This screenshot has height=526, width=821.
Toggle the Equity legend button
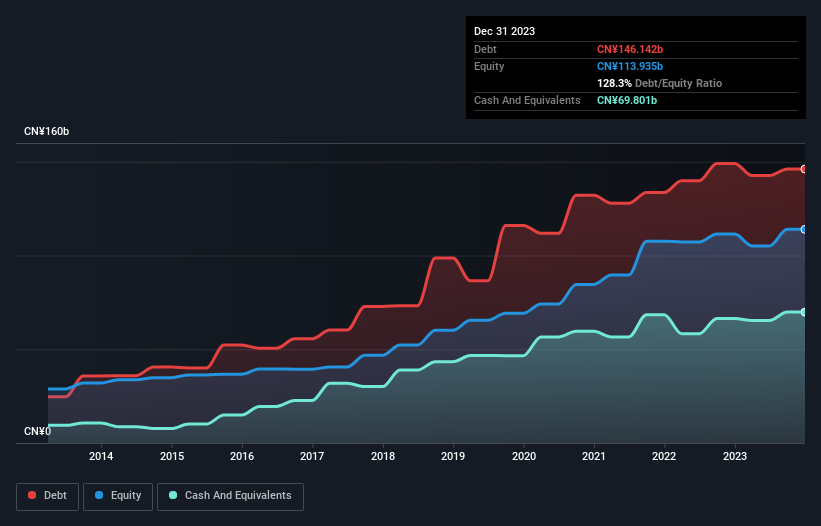click(x=118, y=496)
